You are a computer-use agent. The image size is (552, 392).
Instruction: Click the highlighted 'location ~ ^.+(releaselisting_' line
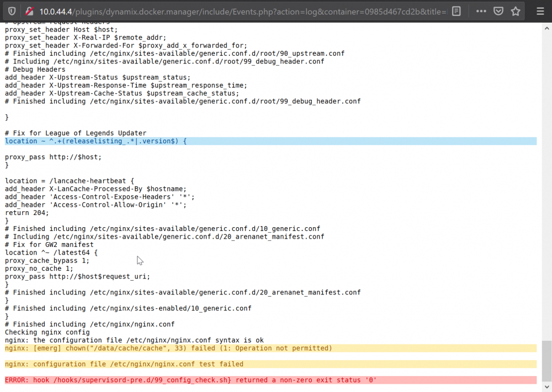pos(270,141)
